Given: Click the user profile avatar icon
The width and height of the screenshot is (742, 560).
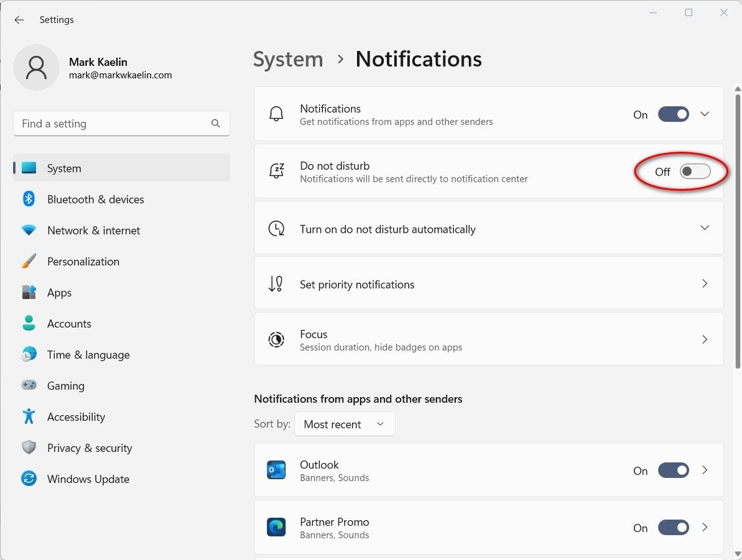Looking at the screenshot, I should pyautogui.click(x=37, y=68).
